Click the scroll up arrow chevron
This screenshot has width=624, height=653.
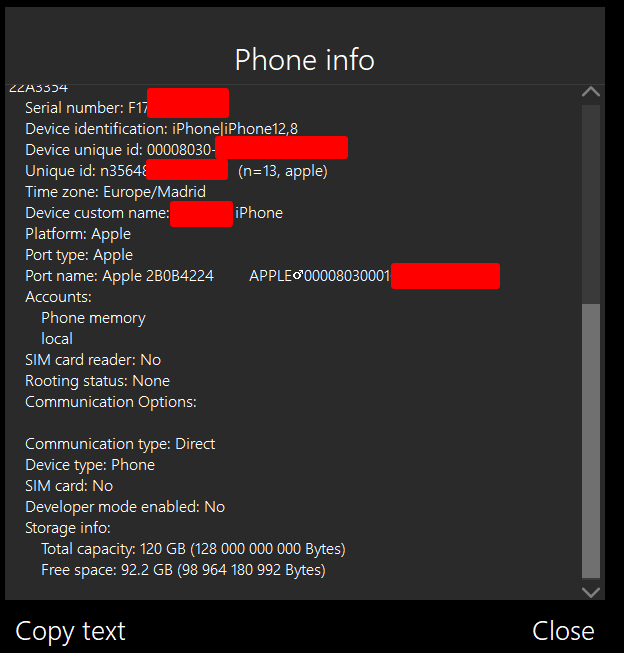click(x=591, y=92)
